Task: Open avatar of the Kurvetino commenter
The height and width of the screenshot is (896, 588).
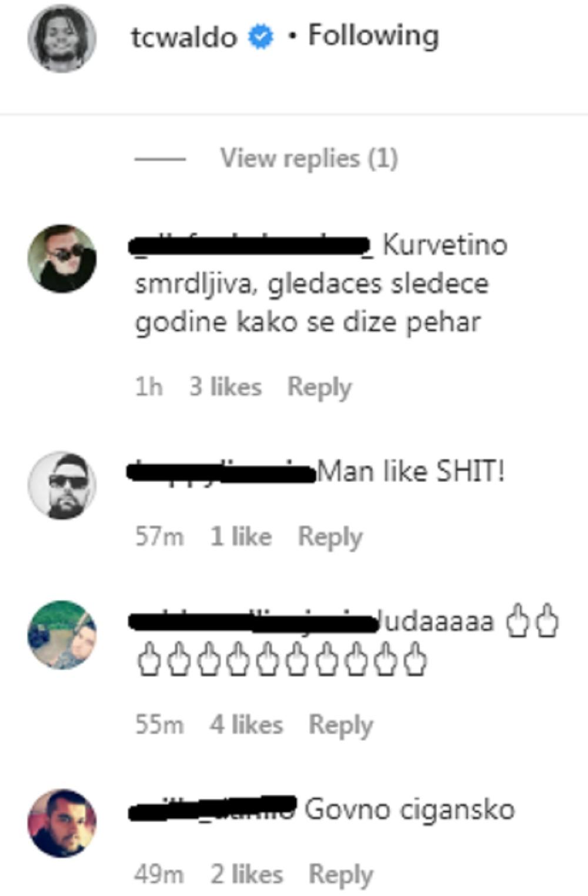Action: (62, 258)
